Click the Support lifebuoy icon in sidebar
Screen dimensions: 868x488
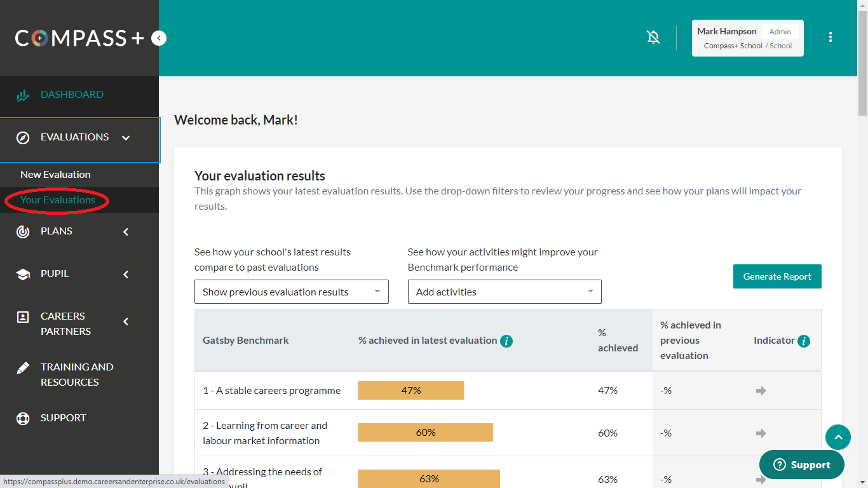point(23,419)
